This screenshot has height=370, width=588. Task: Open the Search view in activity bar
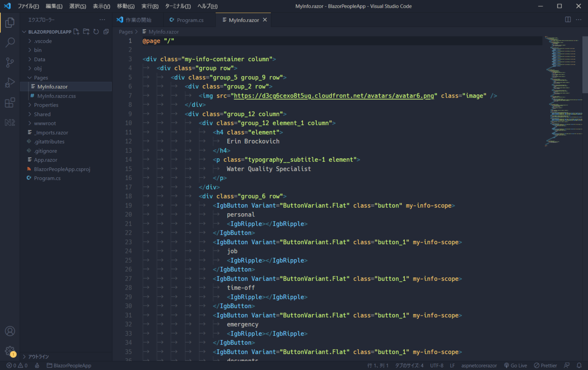(x=10, y=42)
